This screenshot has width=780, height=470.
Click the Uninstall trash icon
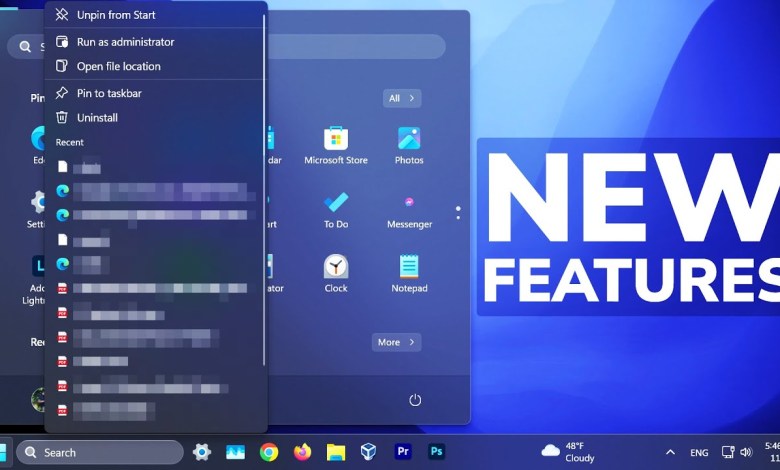click(x=62, y=117)
